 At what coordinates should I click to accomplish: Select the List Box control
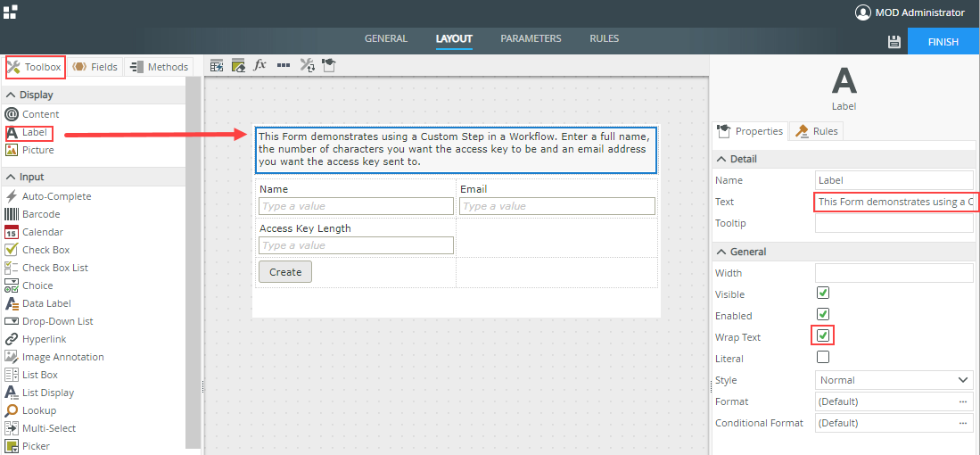click(x=31, y=375)
